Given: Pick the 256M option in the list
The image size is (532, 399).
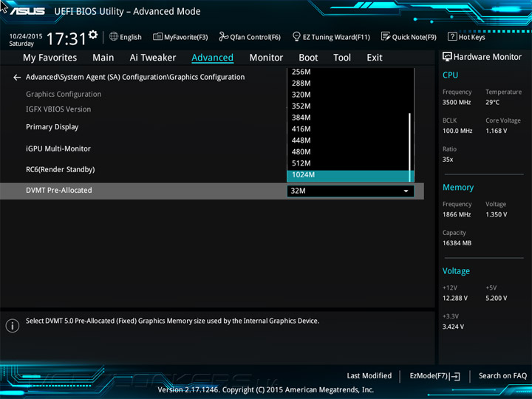Looking at the screenshot, I should pos(348,72).
